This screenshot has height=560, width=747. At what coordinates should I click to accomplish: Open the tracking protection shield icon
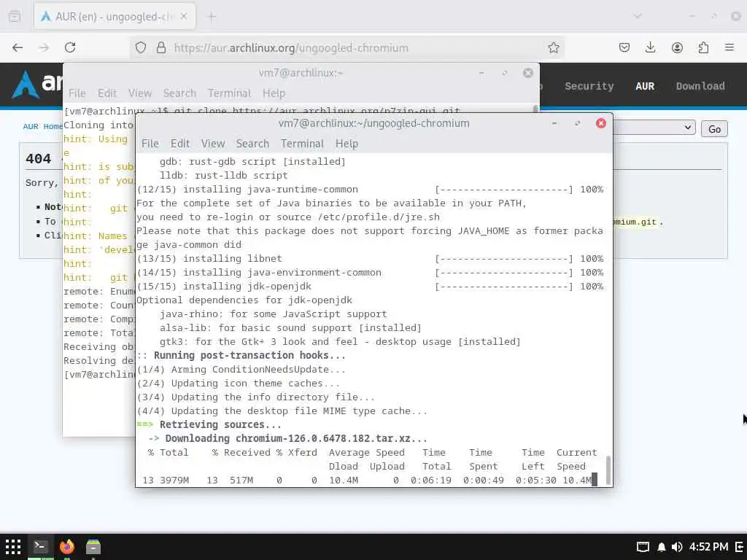coord(141,47)
